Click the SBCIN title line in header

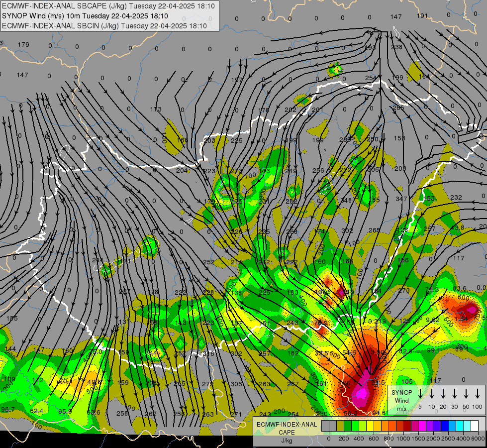[104, 26]
